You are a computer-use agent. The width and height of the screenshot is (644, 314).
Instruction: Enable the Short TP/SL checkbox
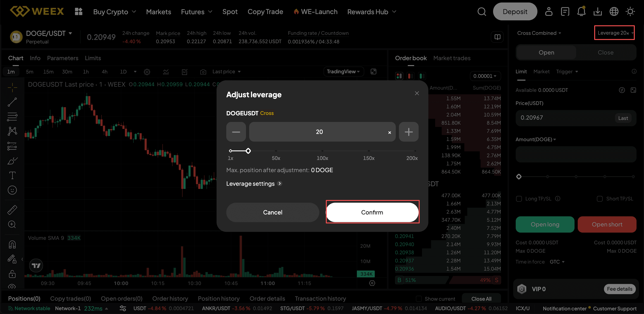coord(600,199)
